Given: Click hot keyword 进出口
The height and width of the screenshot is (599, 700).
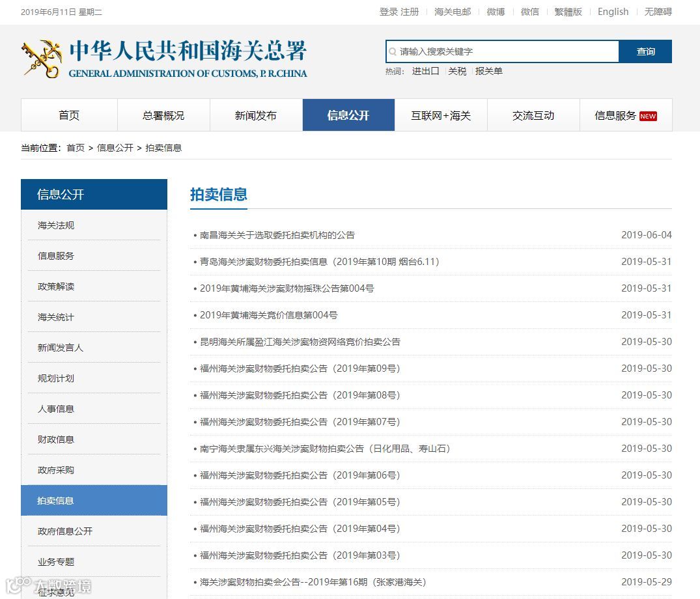Looking at the screenshot, I should point(425,72).
